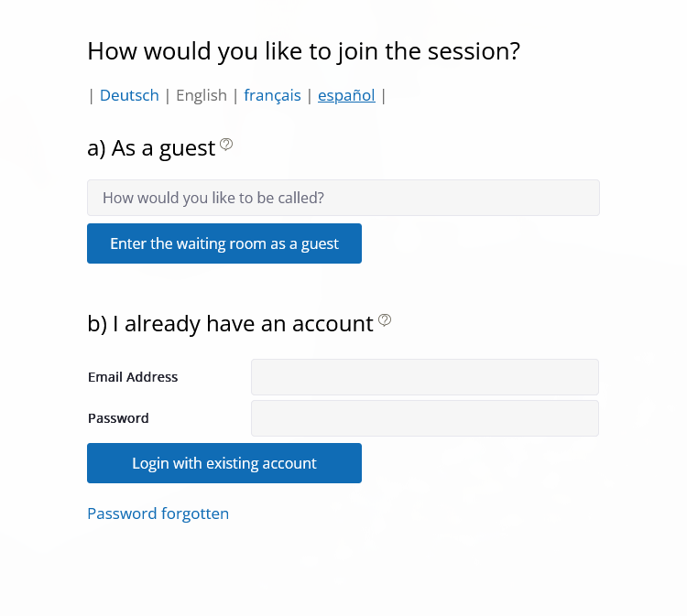Open the help icon beside I already have an account
687x616 pixels.
click(x=384, y=320)
